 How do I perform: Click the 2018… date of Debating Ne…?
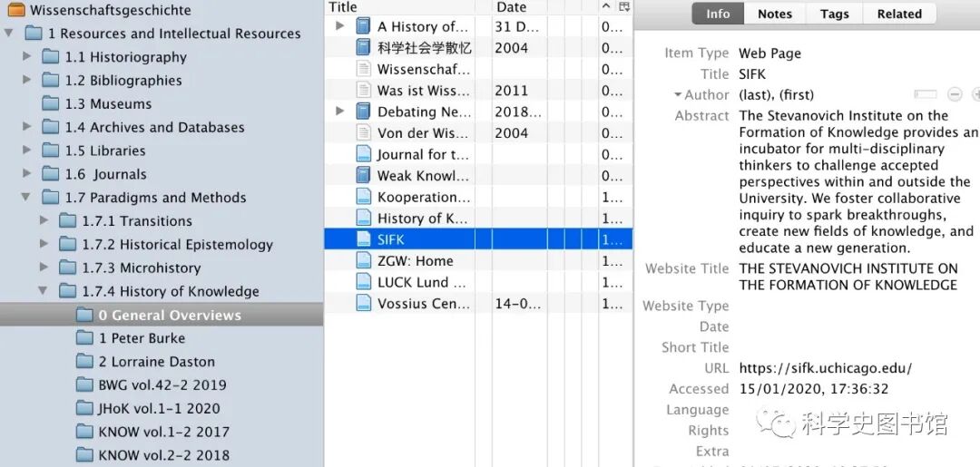517,112
